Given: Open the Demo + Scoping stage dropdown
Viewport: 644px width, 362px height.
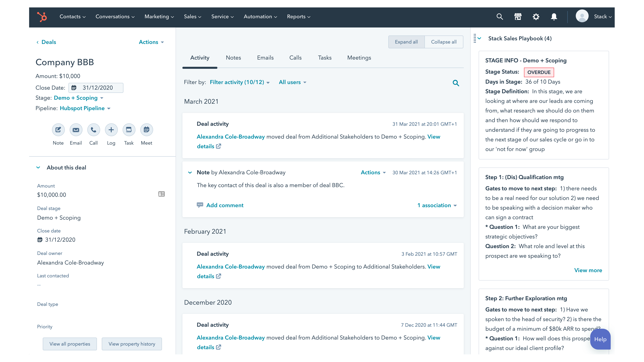Looking at the screenshot, I should point(78,98).
